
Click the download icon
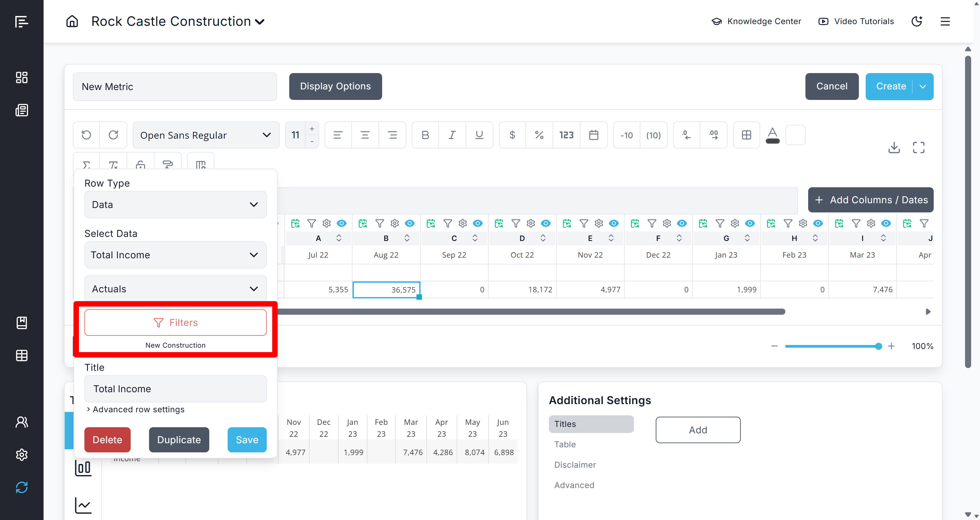pos(894,148)
